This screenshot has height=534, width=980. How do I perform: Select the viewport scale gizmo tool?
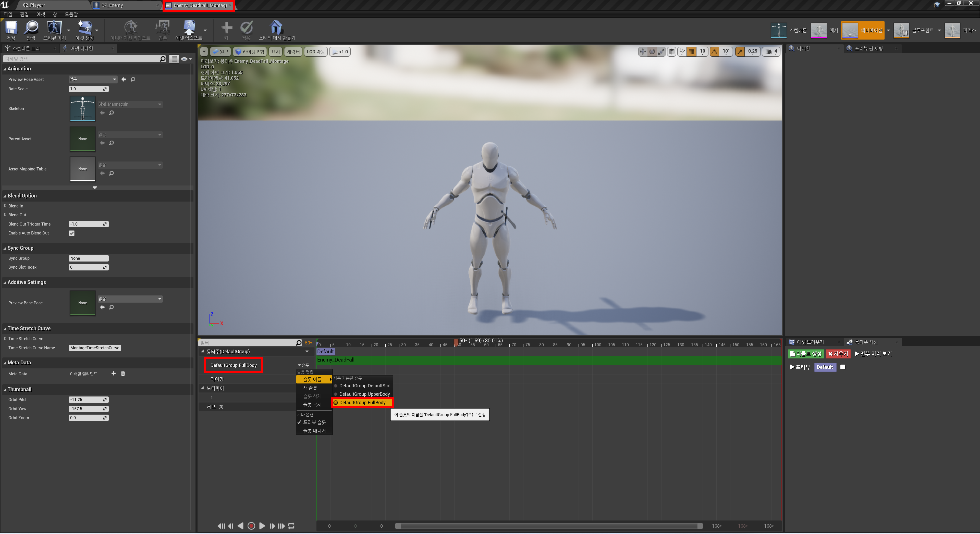[x=661, y=52]
